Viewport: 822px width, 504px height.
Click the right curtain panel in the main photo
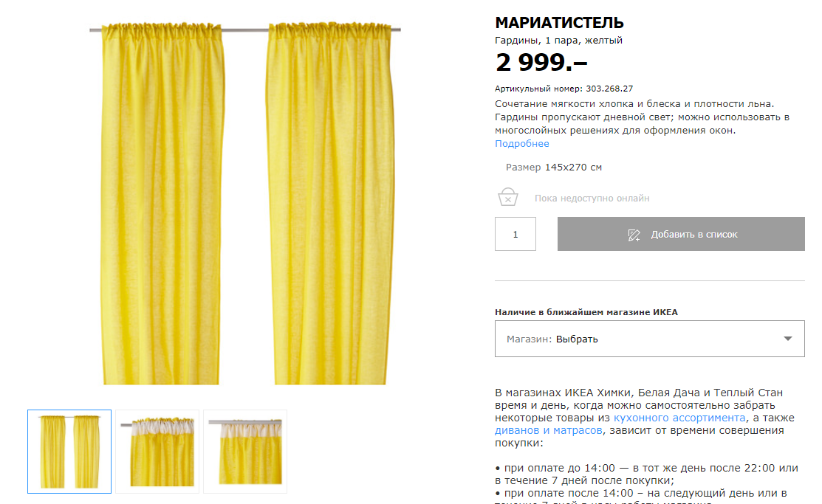(x=329, y=204)
